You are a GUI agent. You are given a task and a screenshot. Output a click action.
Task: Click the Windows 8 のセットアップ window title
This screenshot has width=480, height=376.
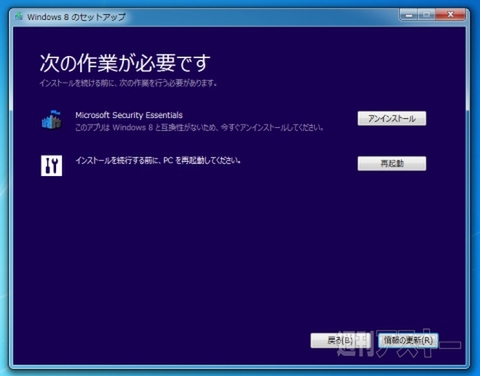(x=76, y=17)
